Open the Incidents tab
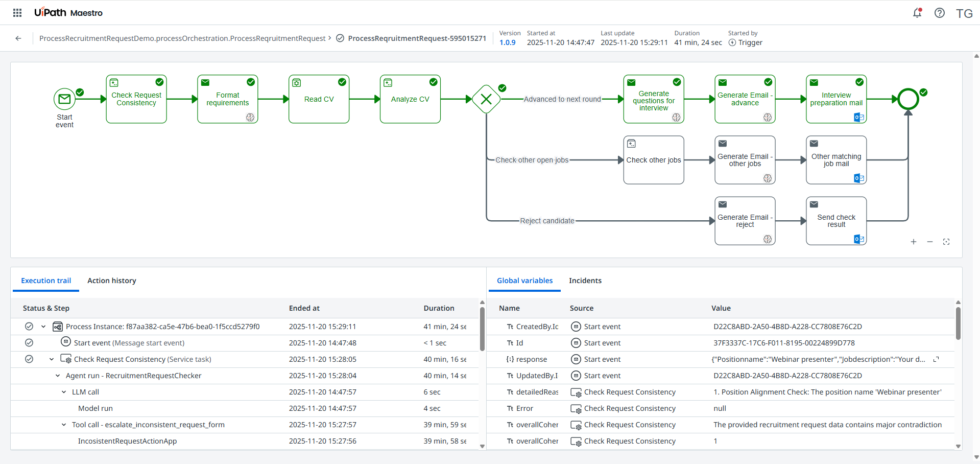 click(585, 281)
